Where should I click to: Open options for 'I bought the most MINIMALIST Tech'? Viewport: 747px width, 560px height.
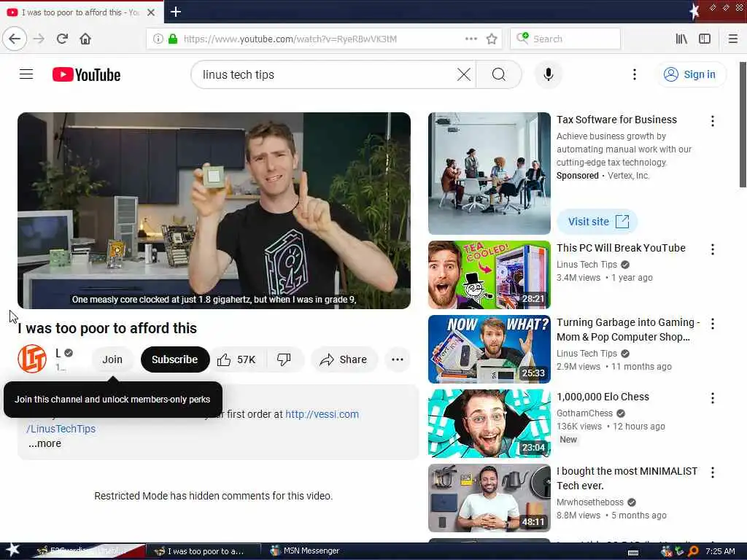click(712, 472)
